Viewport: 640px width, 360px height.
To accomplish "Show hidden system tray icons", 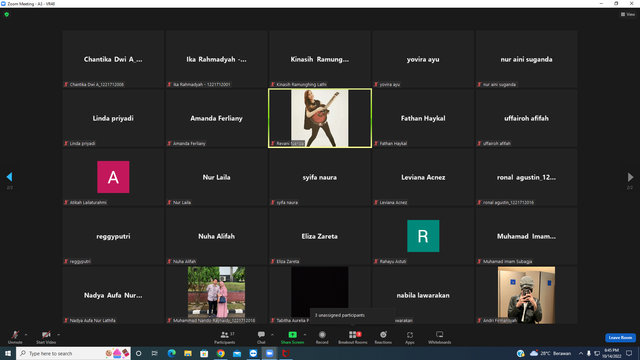I will pyautogui.click(x=581, y=353).
